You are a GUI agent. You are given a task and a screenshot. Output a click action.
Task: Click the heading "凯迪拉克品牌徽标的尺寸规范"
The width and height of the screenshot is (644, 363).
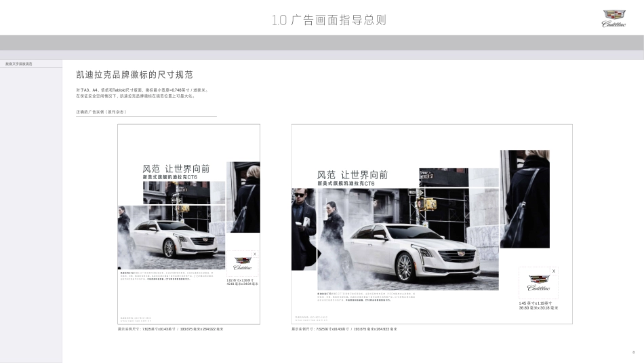point(134,75)
